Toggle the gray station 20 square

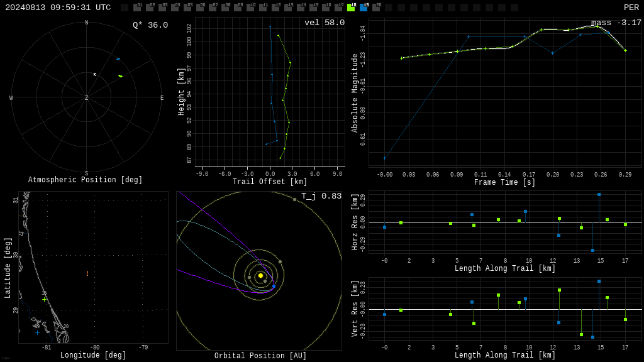click(x=376, y=8)
